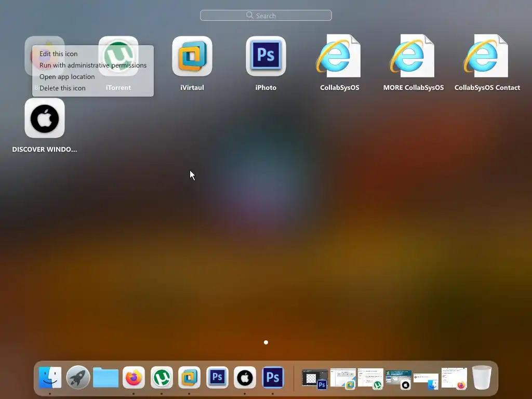The height and width of the screenshot is (399, 532).
Task: Click the 'DISCOVER WINDO...' label text
Action: click(x=45, y=149)
